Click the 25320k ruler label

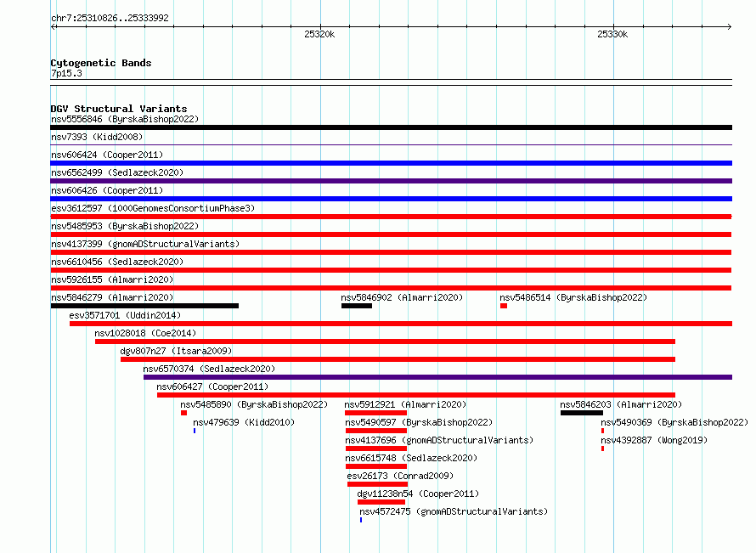click(x=319, y=34)
